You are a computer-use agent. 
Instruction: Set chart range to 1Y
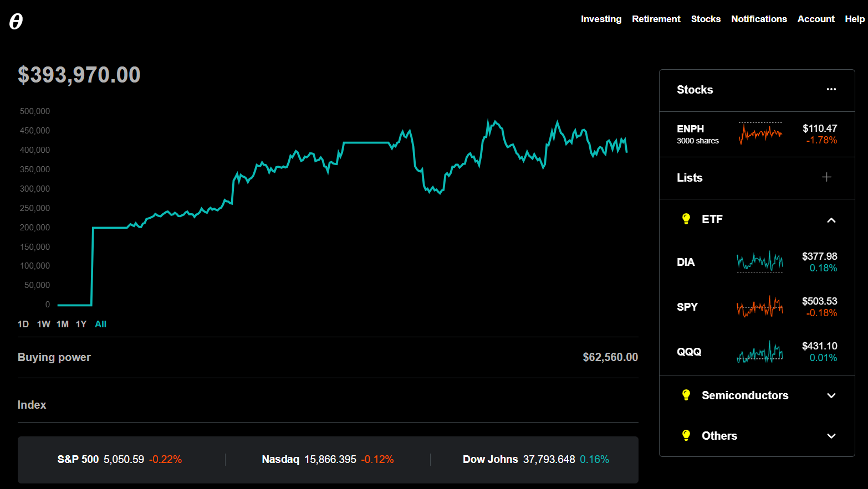pyautogui.click(x=81, y=324)
